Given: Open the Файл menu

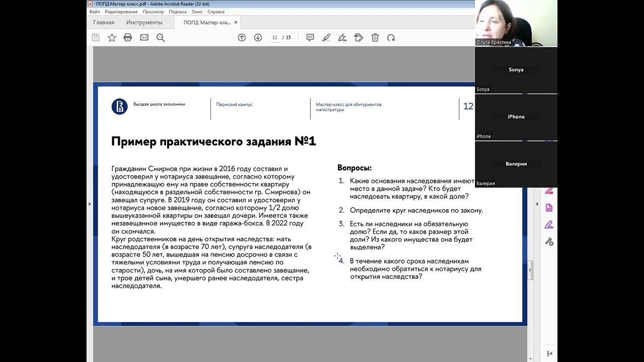Looking at the screenshot, I should [x=95, y=12].
